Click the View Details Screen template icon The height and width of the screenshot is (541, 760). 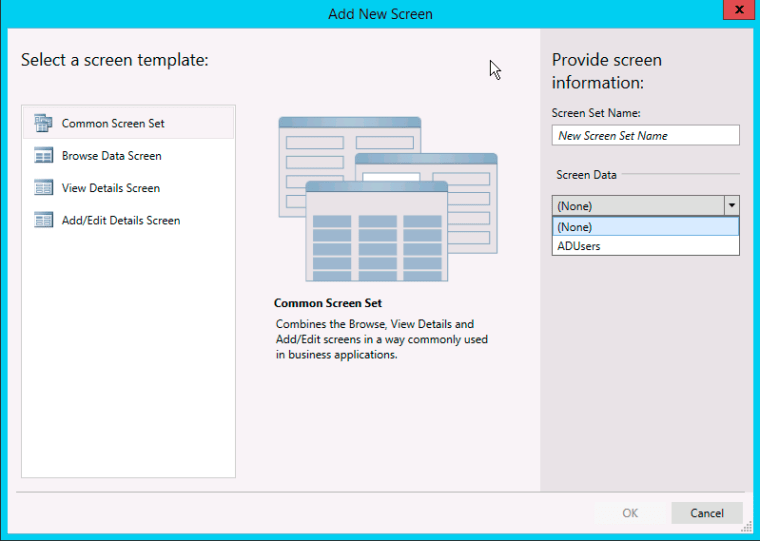(x=43, y=188)
